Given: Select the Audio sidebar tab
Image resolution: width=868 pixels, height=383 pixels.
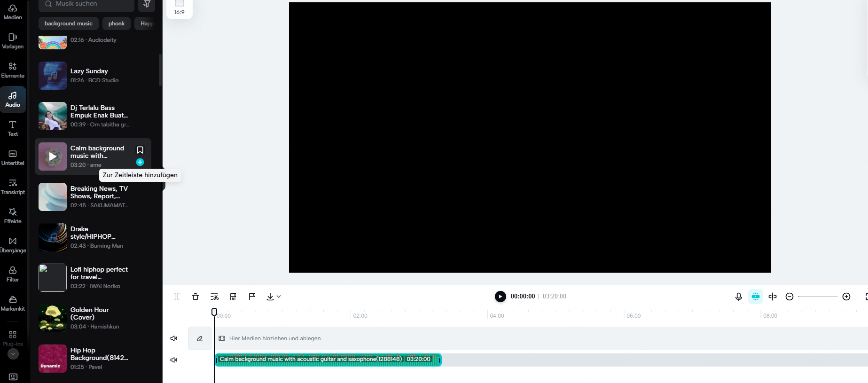Looking at the screenshot, I should click(13, 100).
